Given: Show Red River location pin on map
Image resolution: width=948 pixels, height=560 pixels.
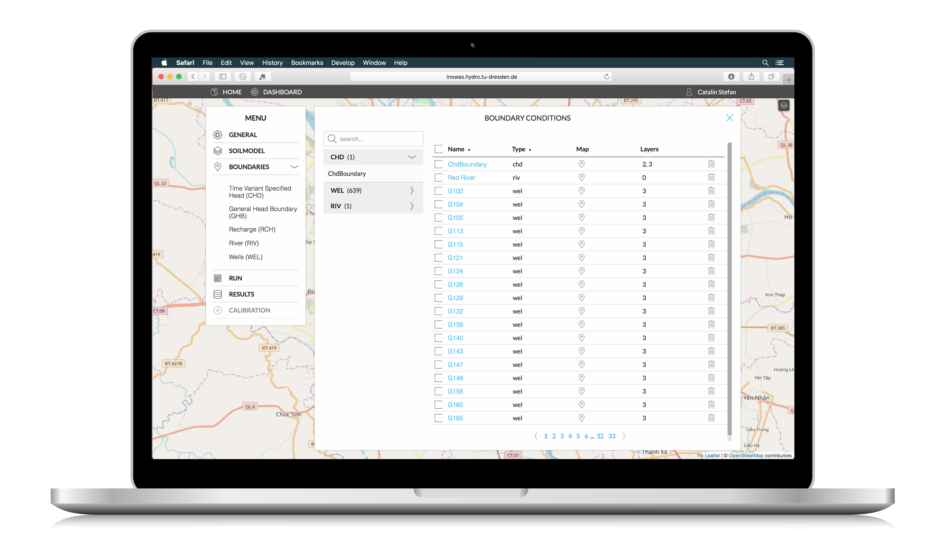Looking at the screenshot, I should pyautogui.click(x=581, y=177).
